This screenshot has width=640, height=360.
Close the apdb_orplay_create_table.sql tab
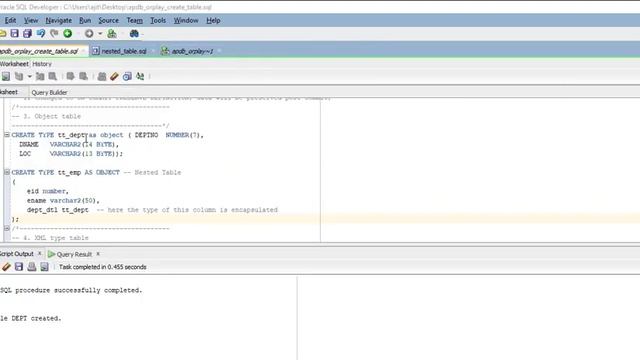[83, 51]
